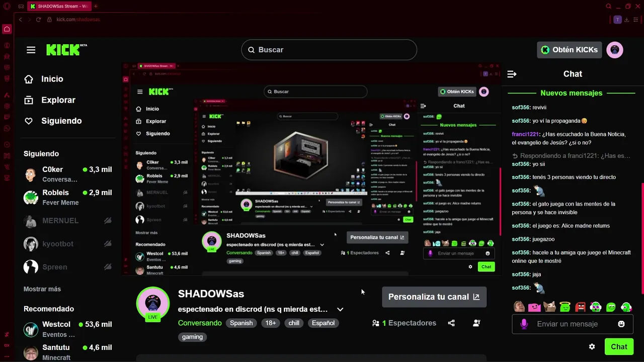Click the Nuevos mensajes divider label

[x=572, y=93]
